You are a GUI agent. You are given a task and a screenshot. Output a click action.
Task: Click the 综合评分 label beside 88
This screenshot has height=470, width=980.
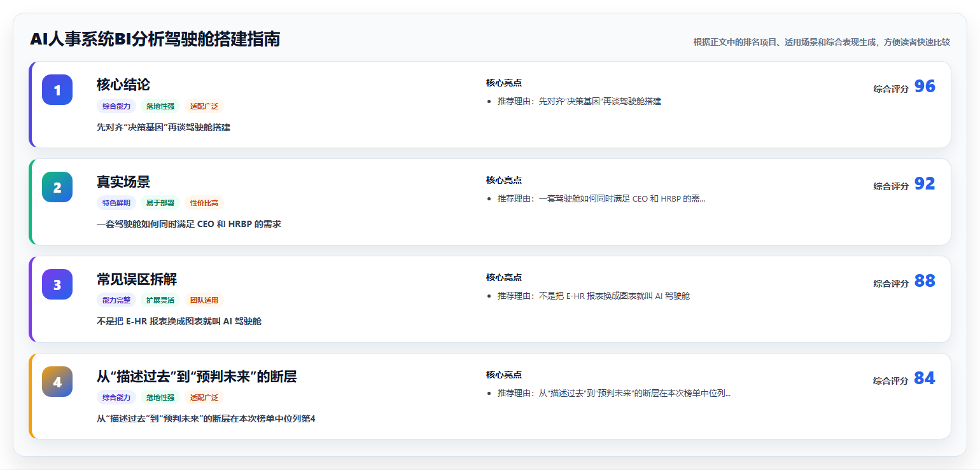point(891,284)
